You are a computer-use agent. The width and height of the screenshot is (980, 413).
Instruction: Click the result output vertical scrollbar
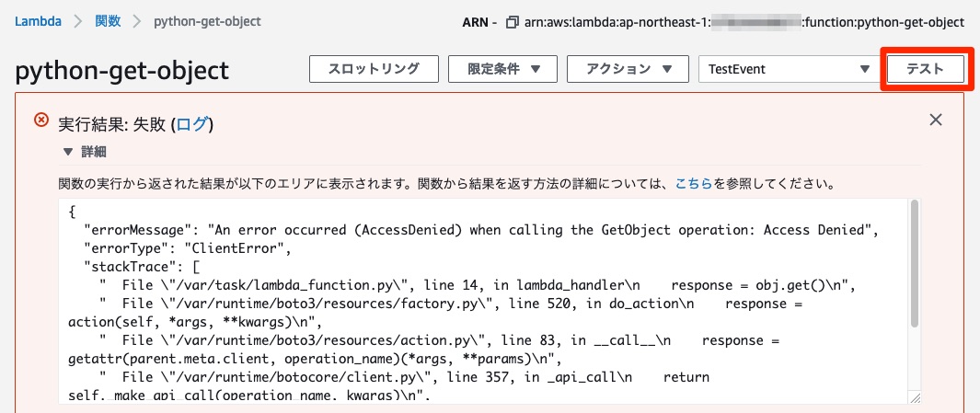(x=914, y=267)
